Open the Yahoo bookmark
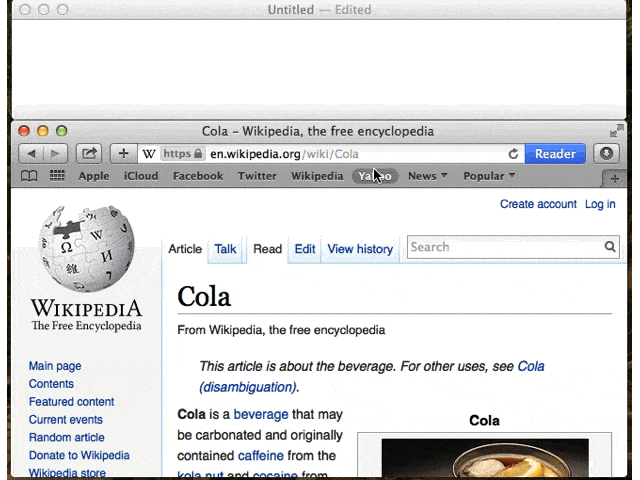640x480 pixels. pyautogui.click(x=375, y=176)
